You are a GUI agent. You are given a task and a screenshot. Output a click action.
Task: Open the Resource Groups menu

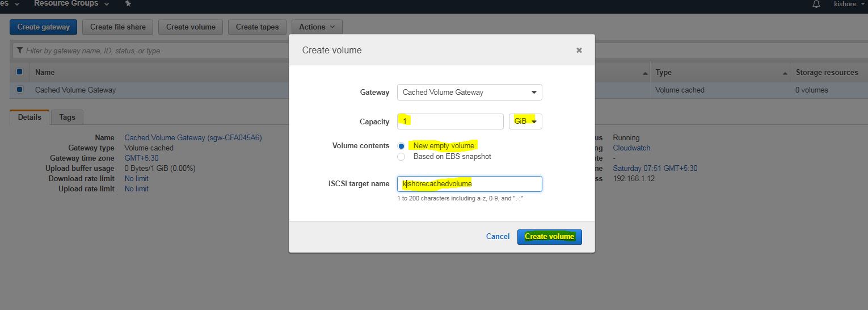(71, 4)
